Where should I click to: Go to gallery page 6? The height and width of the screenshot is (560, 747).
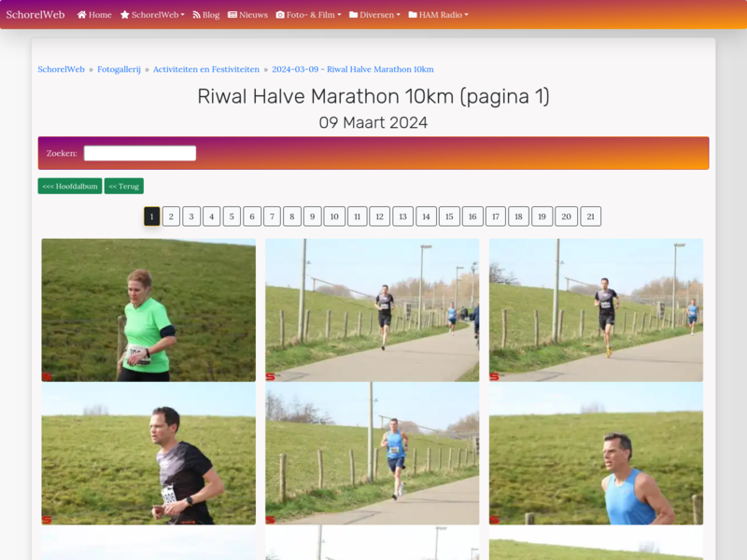click(x=252, y=217)
